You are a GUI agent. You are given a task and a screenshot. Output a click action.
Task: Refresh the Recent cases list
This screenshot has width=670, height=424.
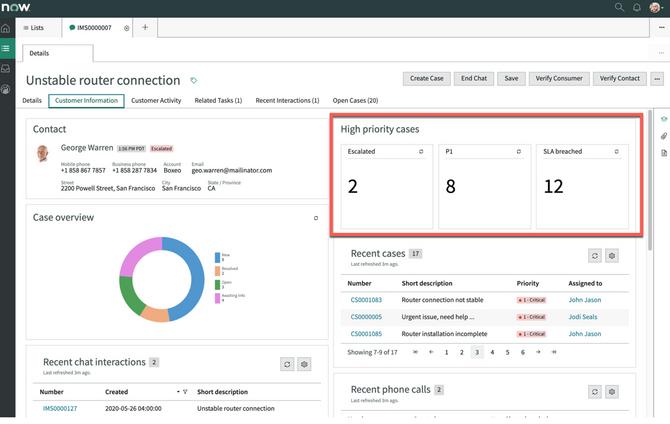(595, 256)
